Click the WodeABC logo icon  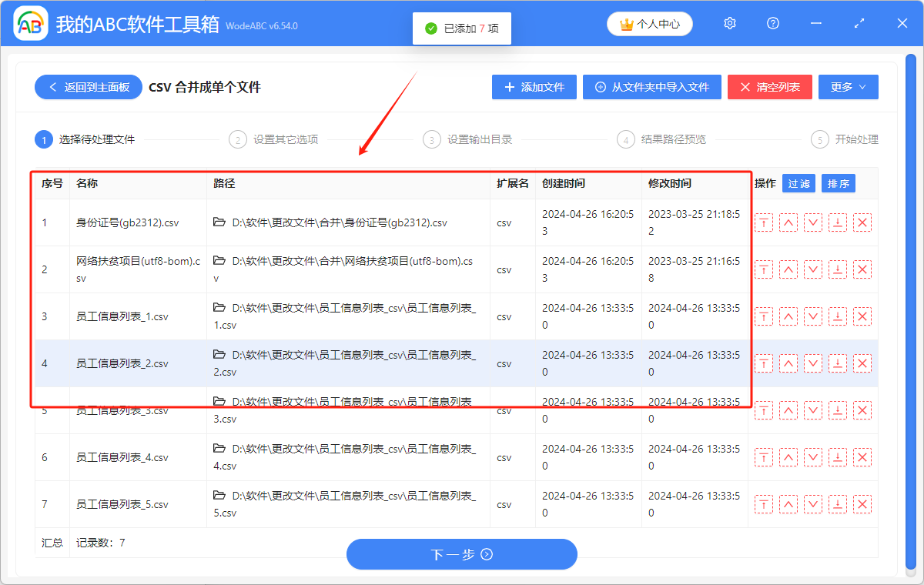point(30,23)
